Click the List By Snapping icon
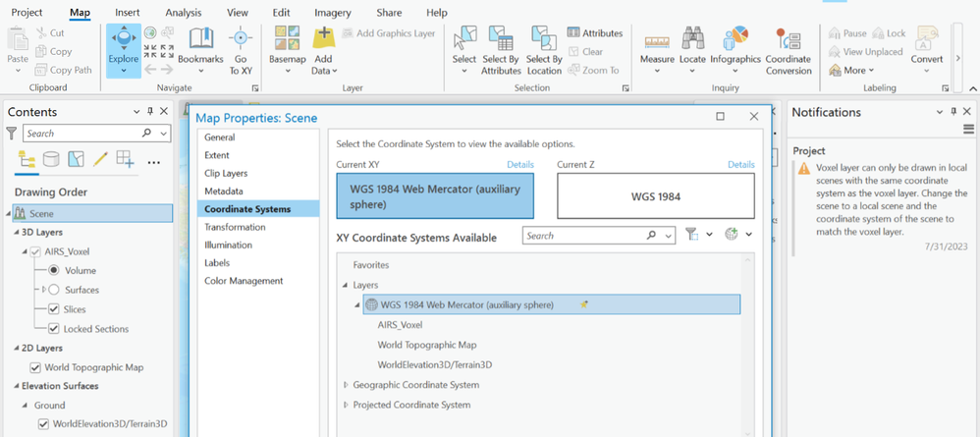The width and height of the screenshot is (980, 437). [125, 159]
